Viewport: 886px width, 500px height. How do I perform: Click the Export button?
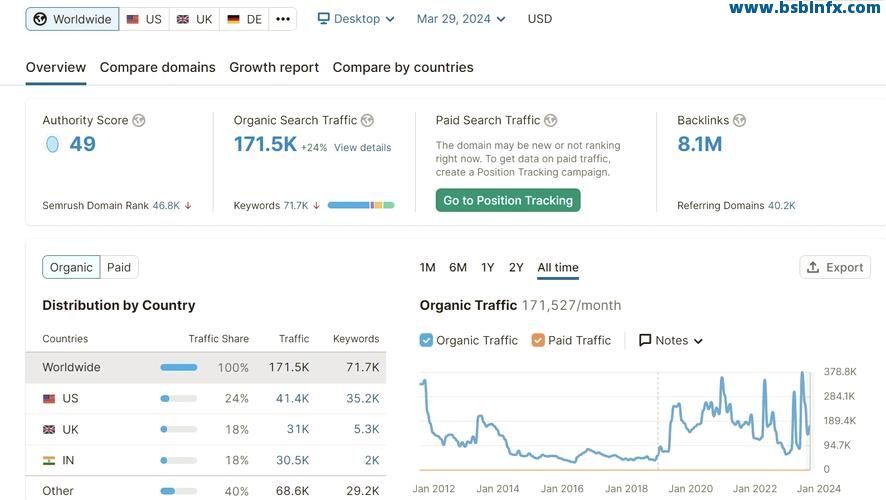(x=835, y=267)
